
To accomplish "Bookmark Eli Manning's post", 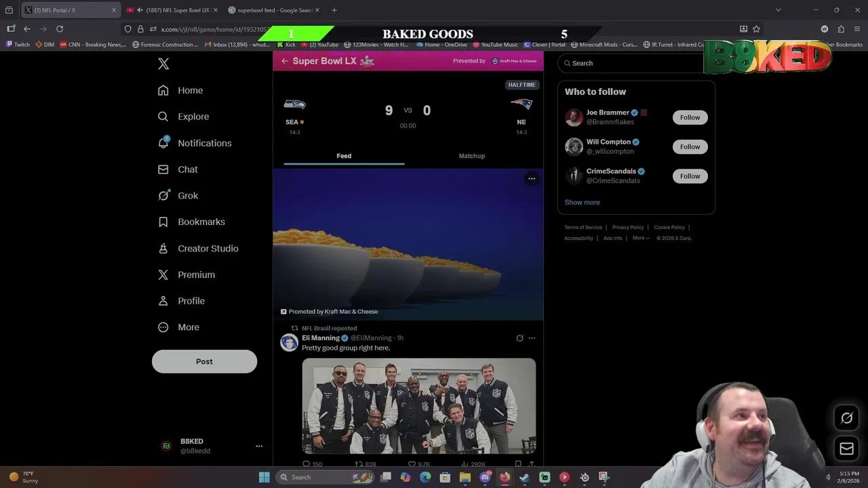I will coord(518,464).
